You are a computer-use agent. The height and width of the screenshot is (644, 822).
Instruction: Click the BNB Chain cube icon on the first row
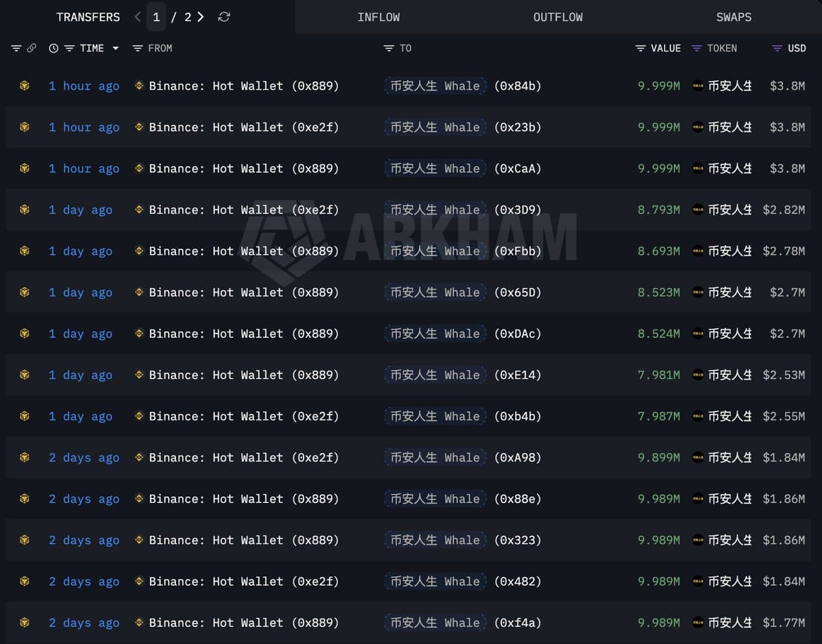pyautogui.click(x=25, y=86)
